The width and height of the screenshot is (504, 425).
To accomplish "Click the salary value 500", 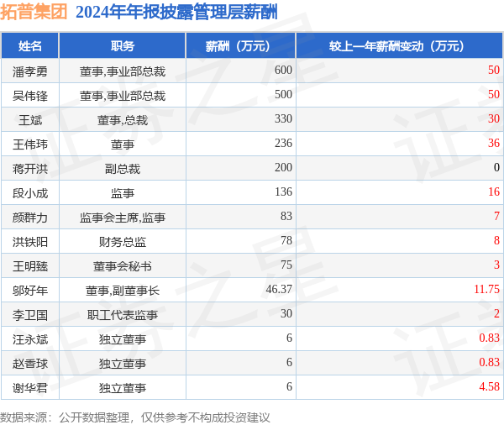I will pos(283,94).
